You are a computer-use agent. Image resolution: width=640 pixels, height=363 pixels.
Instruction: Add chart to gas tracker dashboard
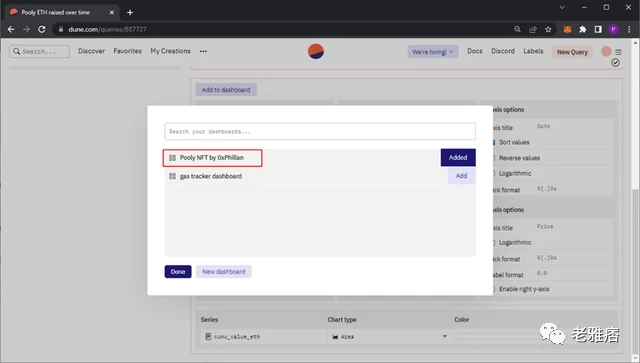click(462, 176)
